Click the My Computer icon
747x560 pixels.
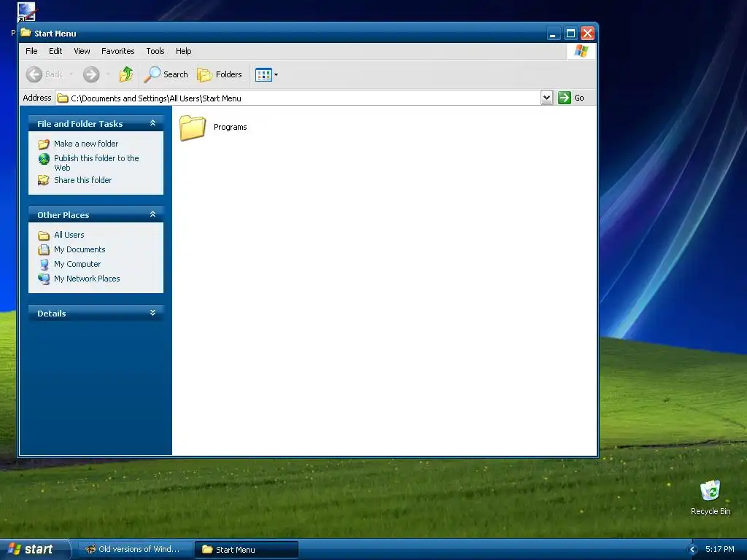pos(44,264)
